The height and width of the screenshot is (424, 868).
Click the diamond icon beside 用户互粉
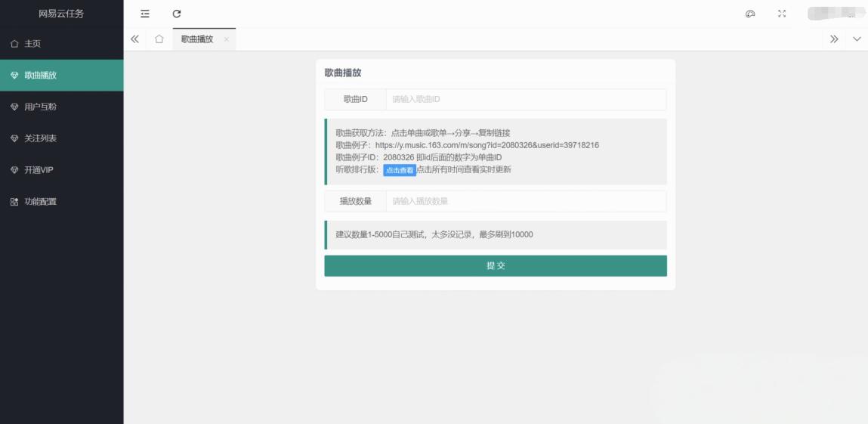click(x=14, y=107)
